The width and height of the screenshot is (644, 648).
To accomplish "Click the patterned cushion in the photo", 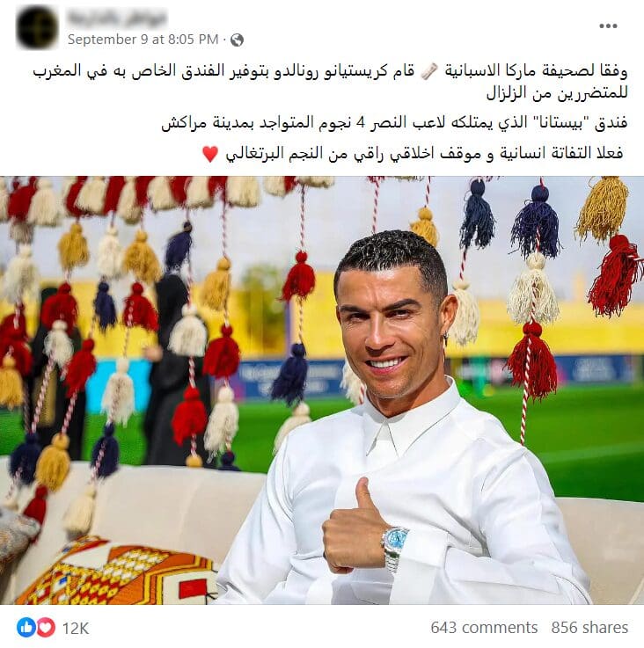I will [117, 572].
